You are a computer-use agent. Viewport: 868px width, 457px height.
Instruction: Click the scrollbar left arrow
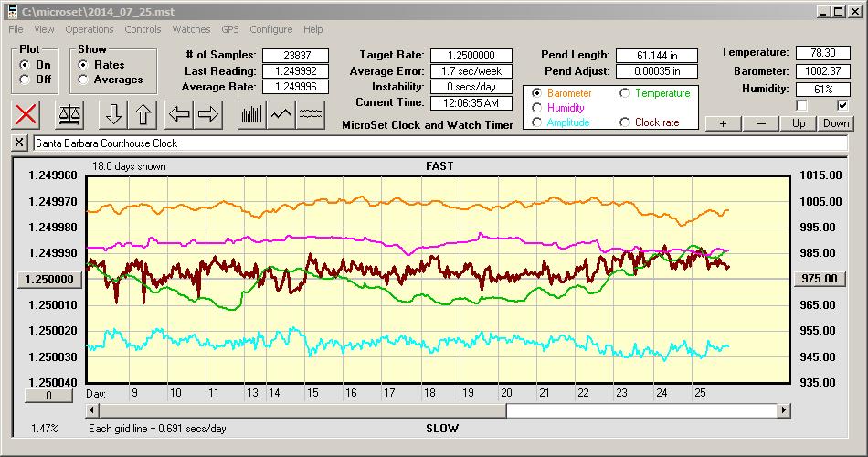93,410
